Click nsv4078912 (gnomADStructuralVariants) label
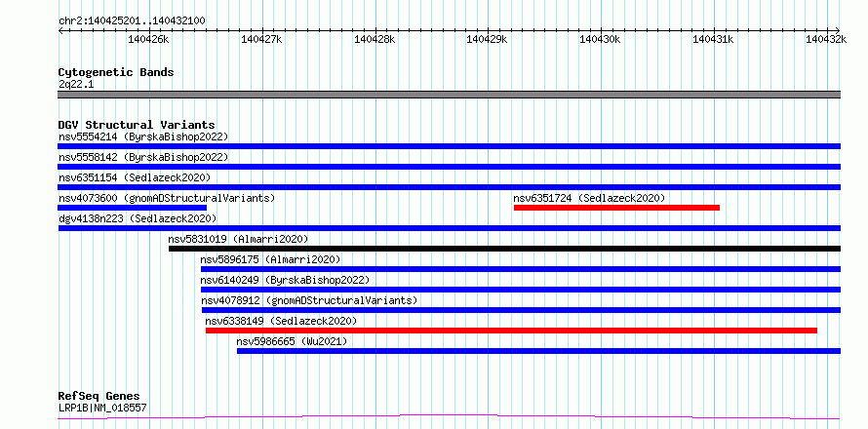868x429 pixels. pos(309,300)
